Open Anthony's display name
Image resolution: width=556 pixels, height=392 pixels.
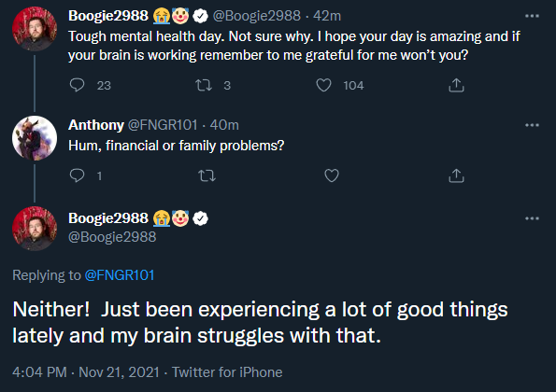(x=96, y=125)
